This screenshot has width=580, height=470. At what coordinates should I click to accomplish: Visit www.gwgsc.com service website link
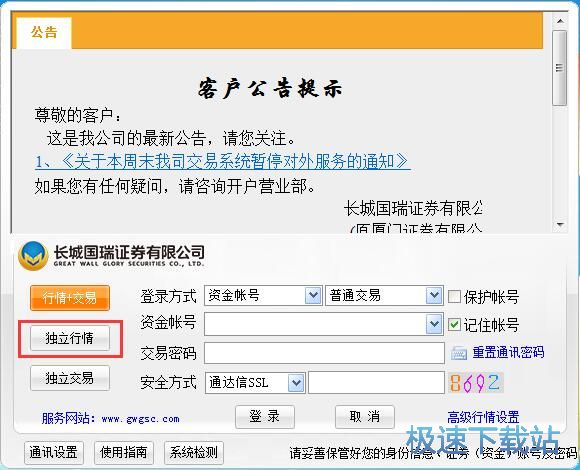tap(141, 419)
